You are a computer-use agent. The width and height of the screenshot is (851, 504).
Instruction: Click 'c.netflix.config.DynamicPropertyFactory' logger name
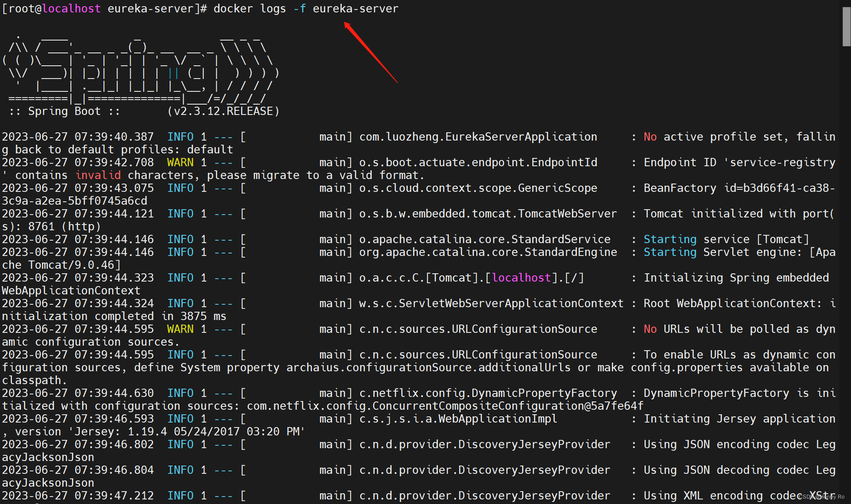pos(488,393)
